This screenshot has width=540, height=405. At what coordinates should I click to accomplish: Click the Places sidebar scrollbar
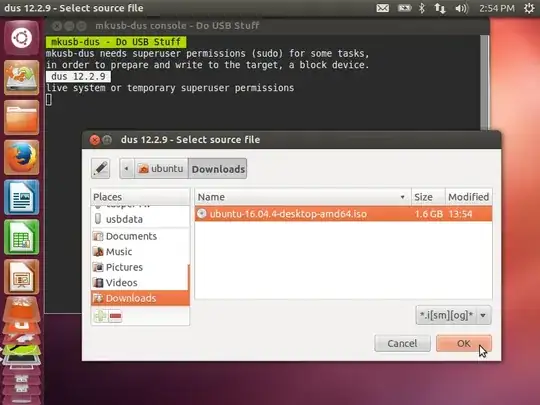pyautogui.click(x=188, y=277)
